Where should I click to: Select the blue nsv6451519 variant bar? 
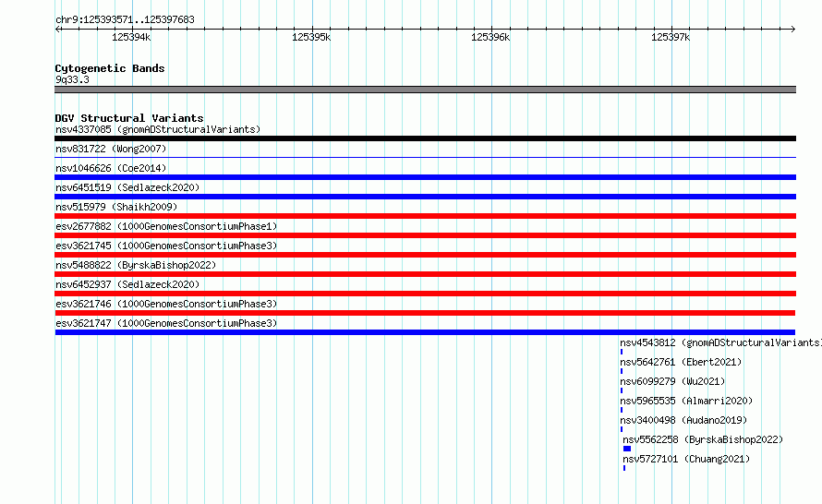tap(425, 197)
